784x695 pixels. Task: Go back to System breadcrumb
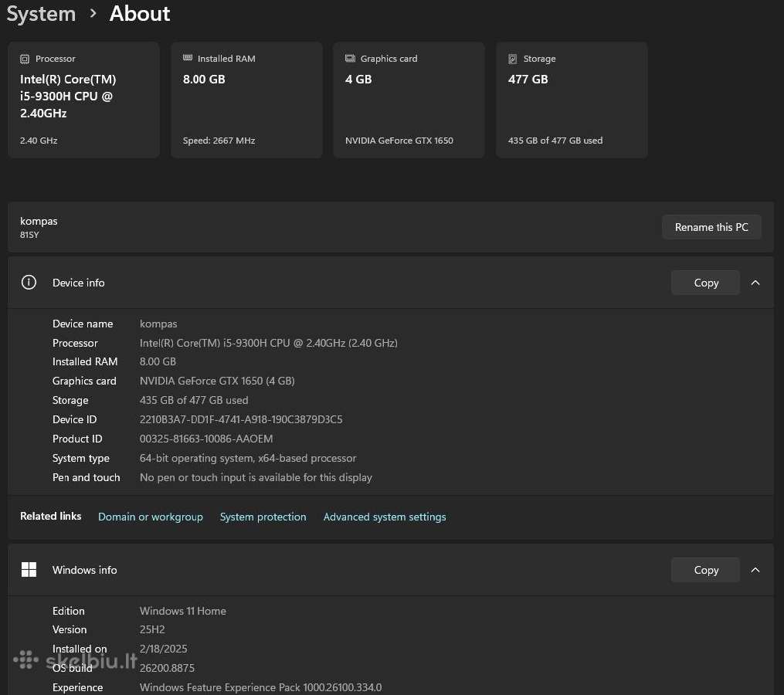(x=41, y=13)
